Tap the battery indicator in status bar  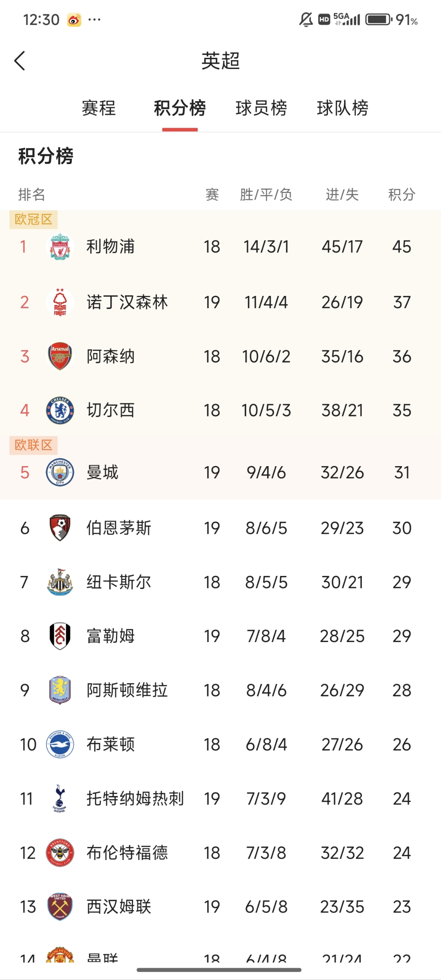pyautogui.click(x=378, y=18)
